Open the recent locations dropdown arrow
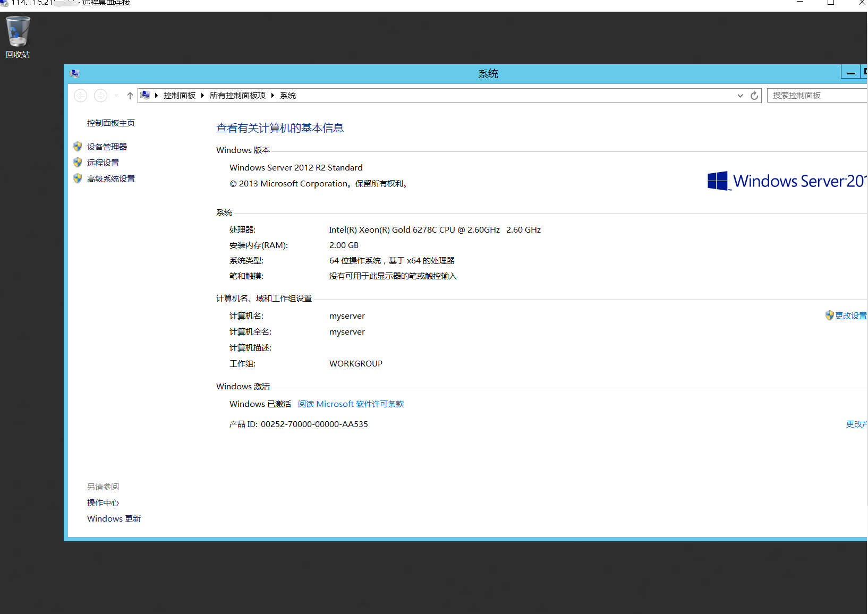 pyautogui.click(x=116, y=96)
